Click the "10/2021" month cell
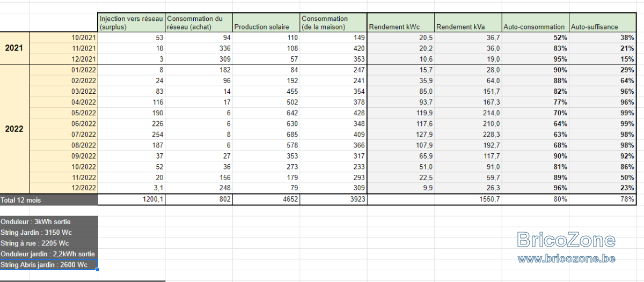This screenshot has height=282, width=644. (64, 38)
